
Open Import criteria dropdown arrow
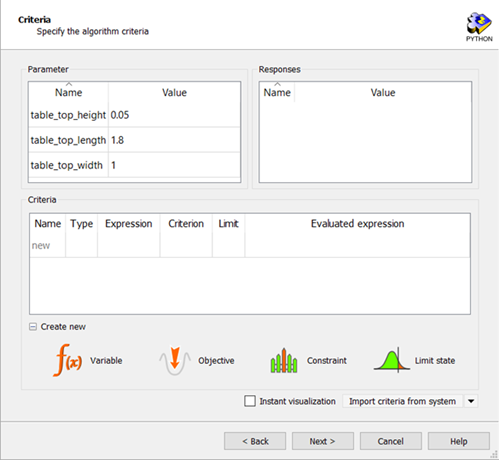point(471,401)
